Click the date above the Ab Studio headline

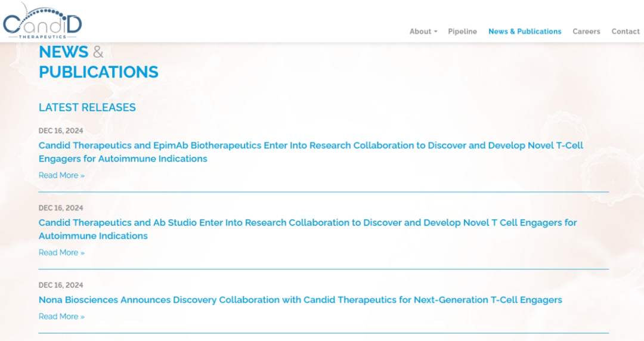tap(61, 208)
